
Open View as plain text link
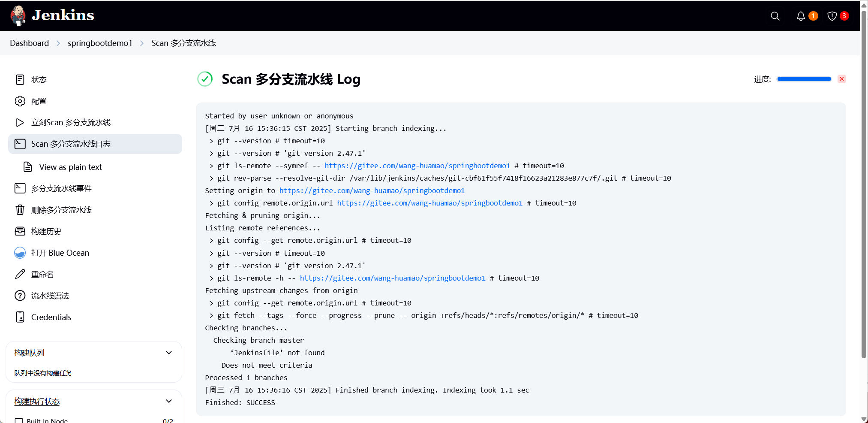[70, 167]
